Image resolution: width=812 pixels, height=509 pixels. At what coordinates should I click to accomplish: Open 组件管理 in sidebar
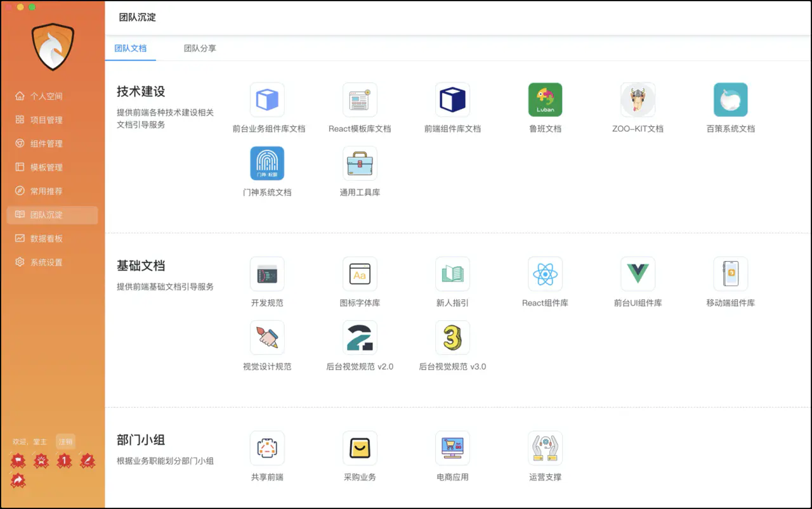pyautogui.click(x=52, y=144)
